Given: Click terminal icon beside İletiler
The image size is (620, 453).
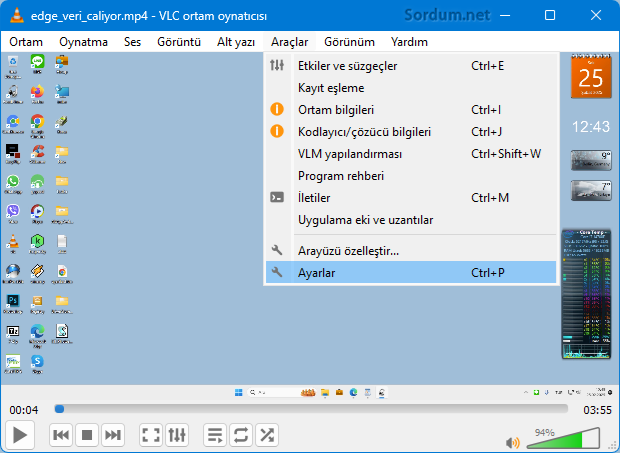Looking at the screenshot, I should point(277,197).
